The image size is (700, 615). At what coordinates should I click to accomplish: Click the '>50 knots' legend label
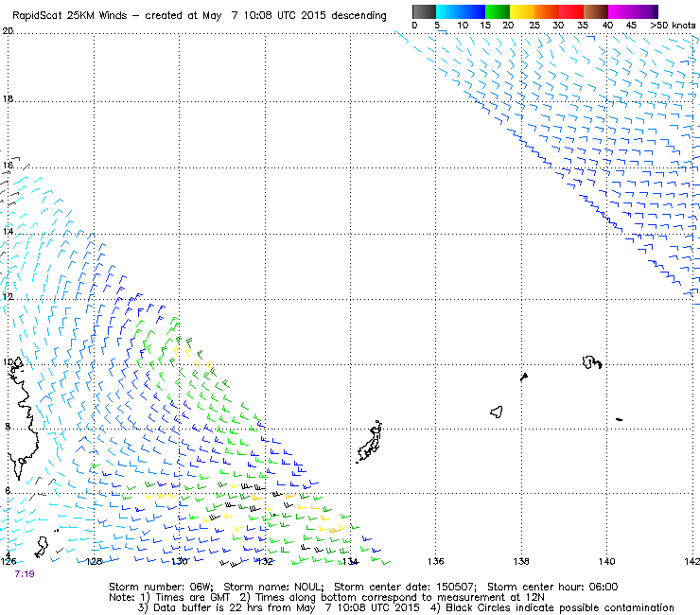[x=673, y=26]
